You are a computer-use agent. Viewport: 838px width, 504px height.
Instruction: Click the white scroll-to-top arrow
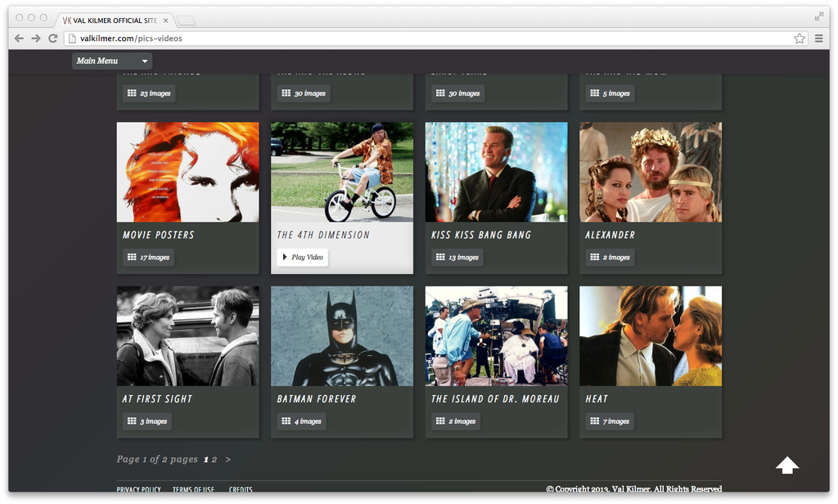[787, 465]
